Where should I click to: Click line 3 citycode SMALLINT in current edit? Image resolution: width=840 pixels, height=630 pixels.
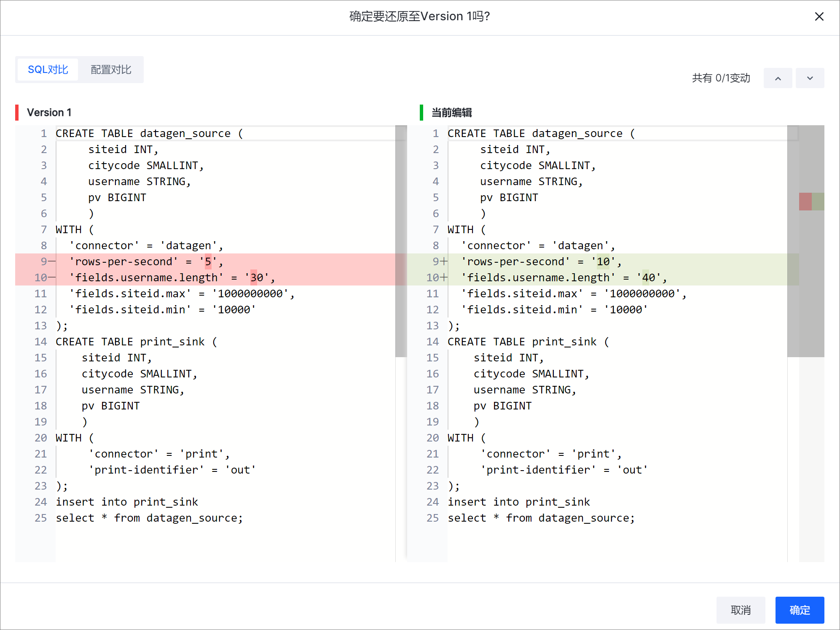(538, 165)
